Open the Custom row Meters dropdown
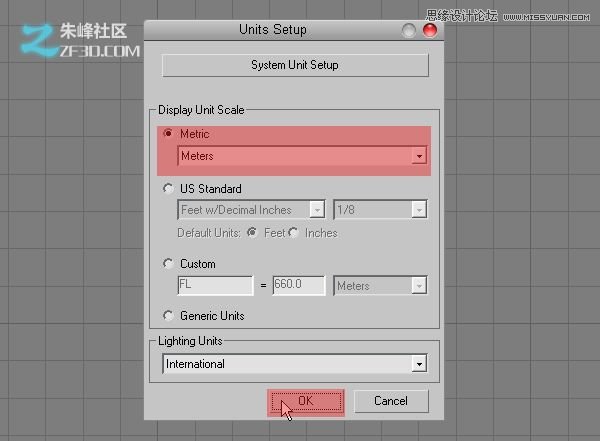Viewport: 600px width, 441px height. tap(419, 286)
